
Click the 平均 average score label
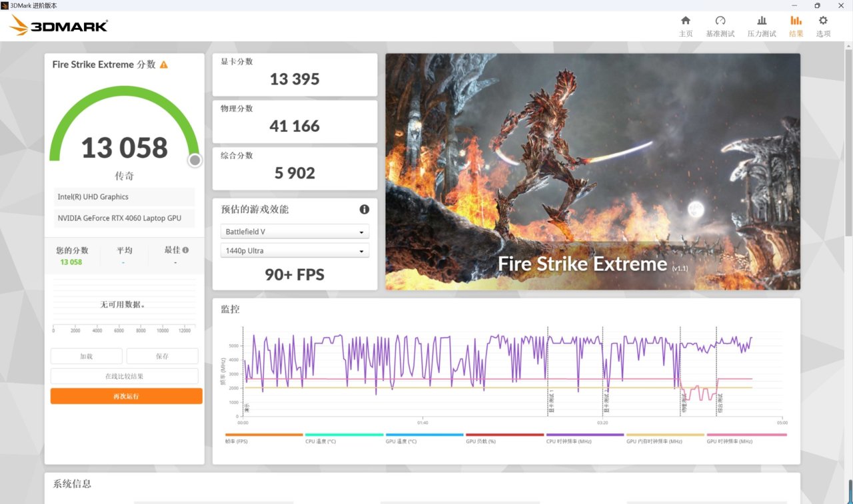[x=125, y=250]
